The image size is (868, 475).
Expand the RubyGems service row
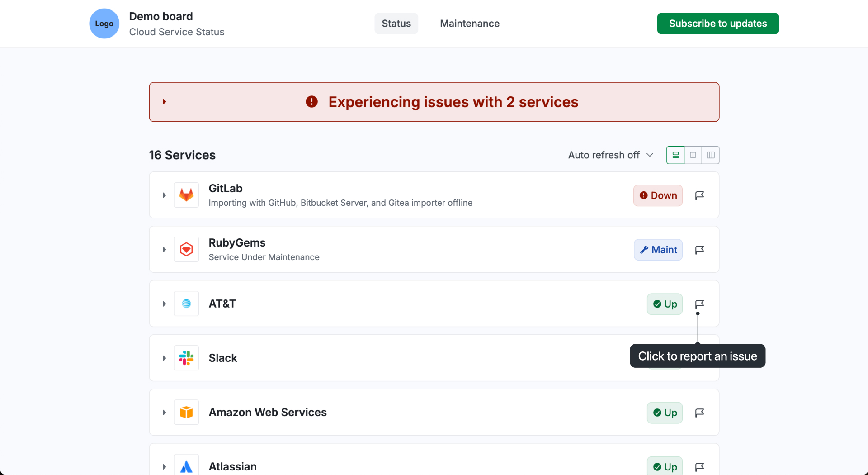(165, 250)
